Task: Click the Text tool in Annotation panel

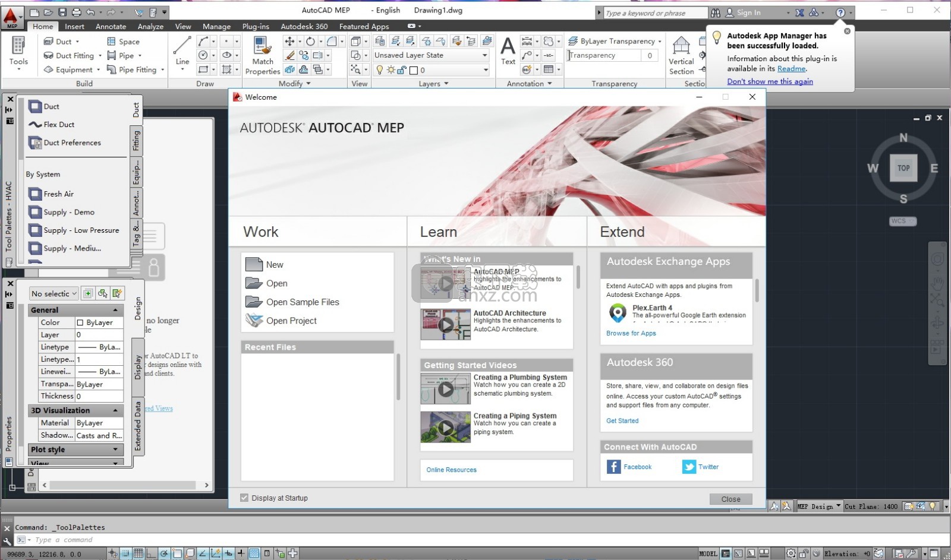Action: pyautogui.click(x=508, y=50)
